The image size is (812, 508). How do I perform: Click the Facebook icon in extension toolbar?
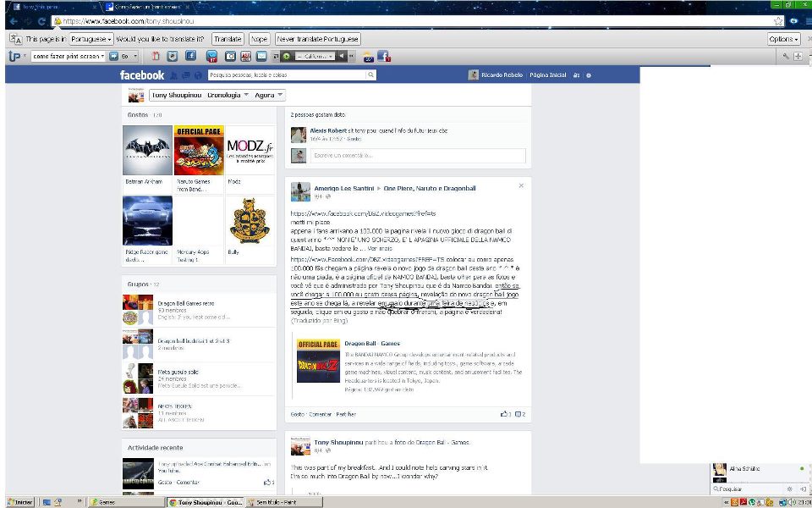[x=190, y=56]
